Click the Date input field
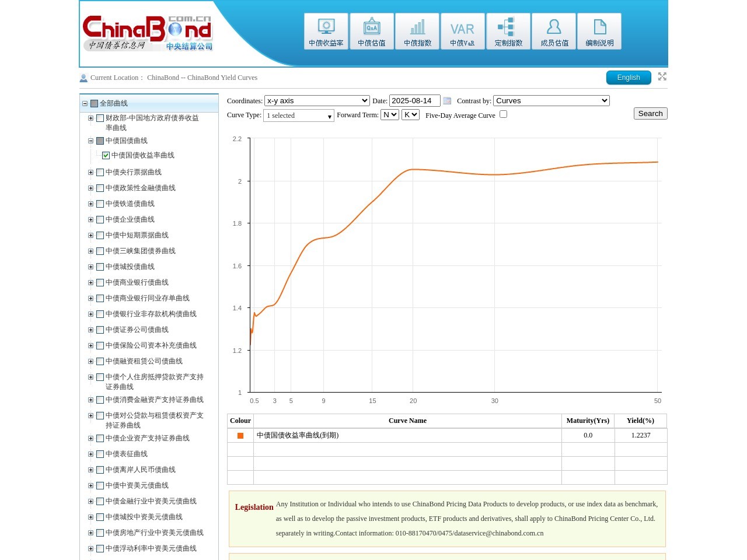The width and height of the screenshot is (747, 560). (x=414, y=101)
